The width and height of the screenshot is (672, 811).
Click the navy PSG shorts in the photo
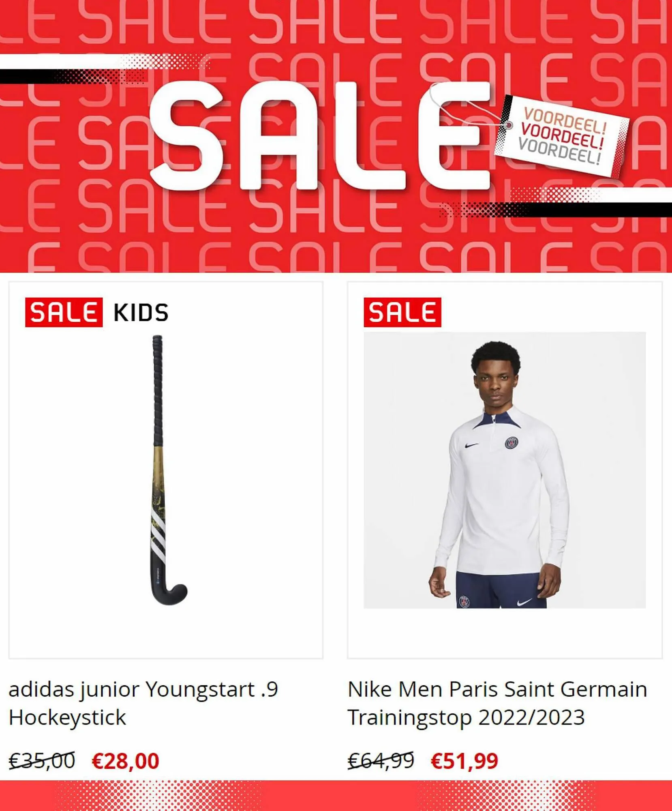[x=501, y=590]
